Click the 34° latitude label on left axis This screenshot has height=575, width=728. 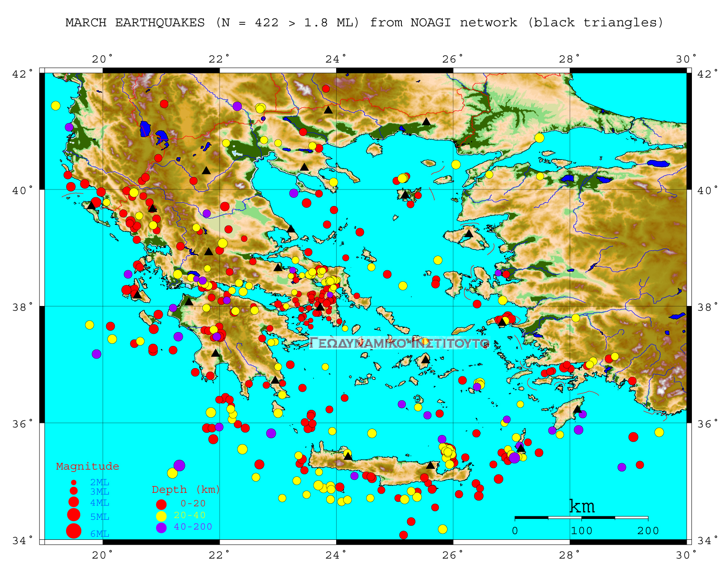pos(22,541)
